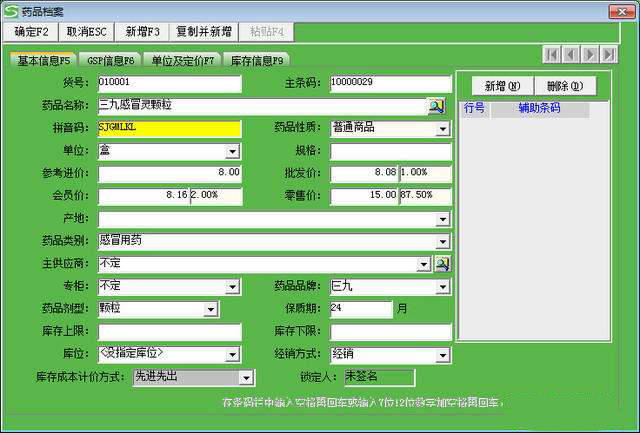
Task: Click 新增F3 toolbar button
Action: tap(142, 32)
